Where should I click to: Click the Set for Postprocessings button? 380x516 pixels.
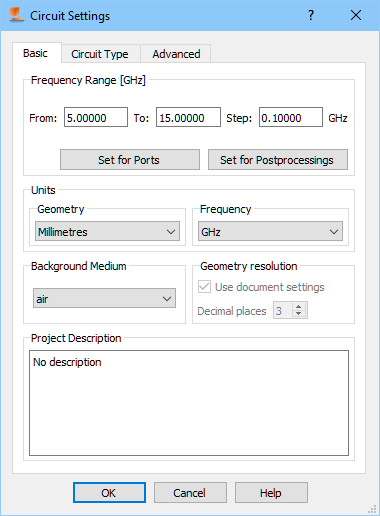278,160
